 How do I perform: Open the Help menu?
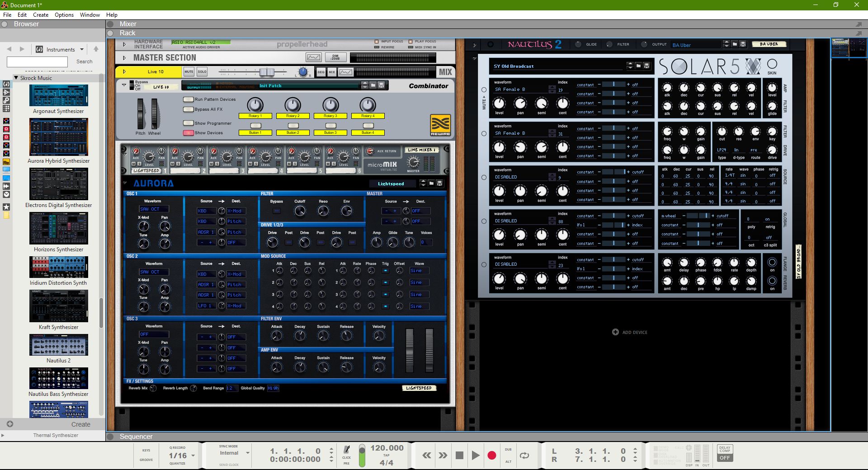(x=112, y=14)
